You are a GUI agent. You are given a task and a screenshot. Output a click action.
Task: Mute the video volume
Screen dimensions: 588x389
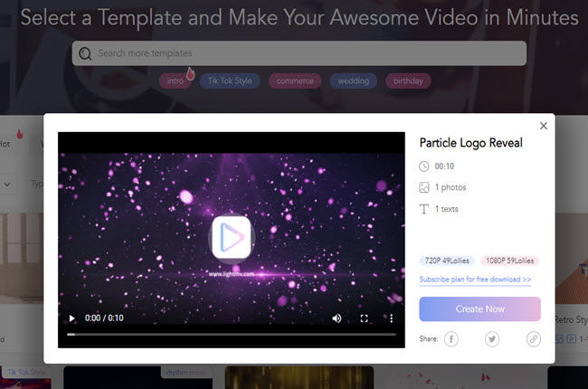[x=337, y=318]
